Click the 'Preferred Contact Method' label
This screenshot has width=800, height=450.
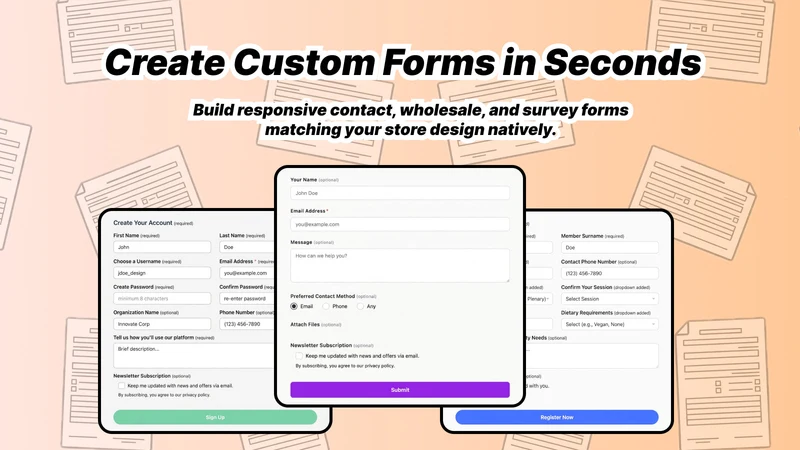322,296
